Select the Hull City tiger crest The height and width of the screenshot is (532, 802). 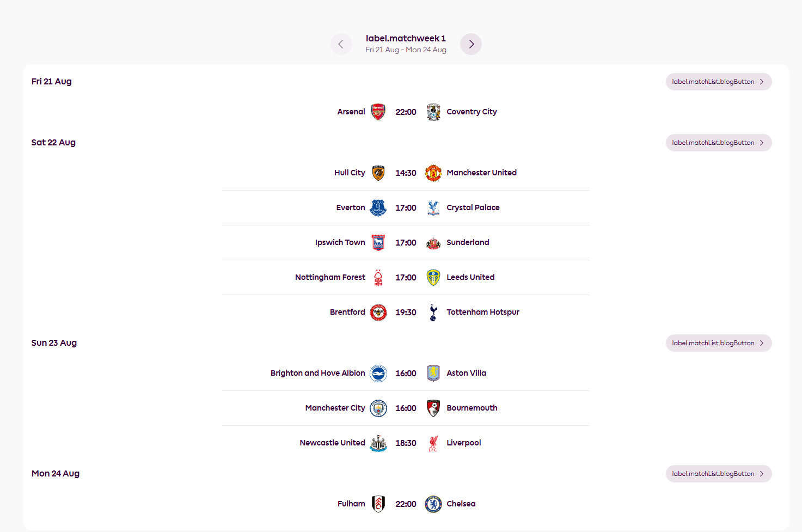coord(378,173)
